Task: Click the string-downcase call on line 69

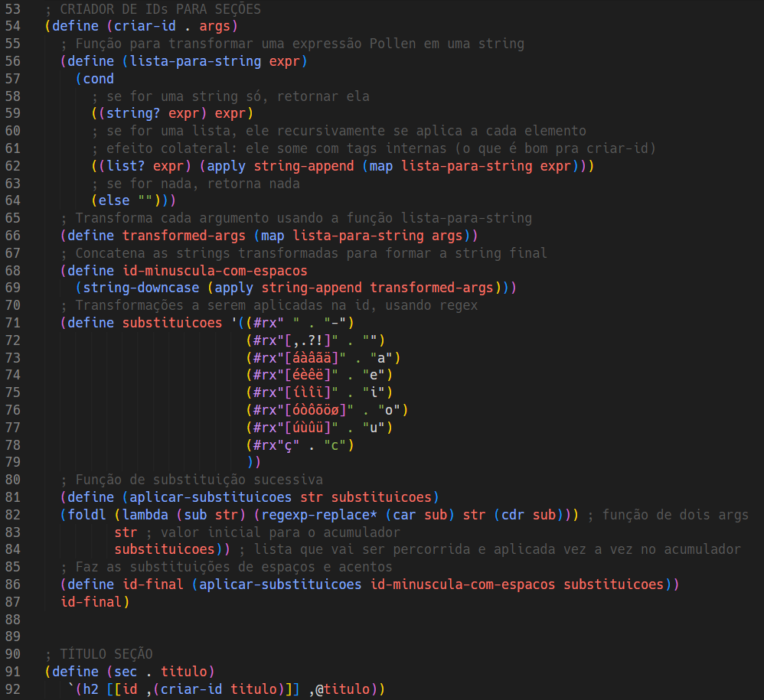Action: coord(142,288)
